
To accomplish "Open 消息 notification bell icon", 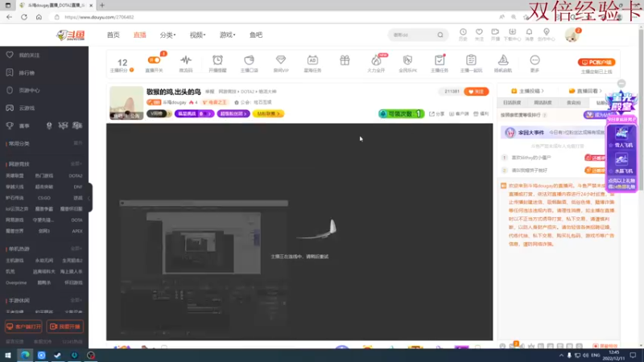I will tap(529, 32).
